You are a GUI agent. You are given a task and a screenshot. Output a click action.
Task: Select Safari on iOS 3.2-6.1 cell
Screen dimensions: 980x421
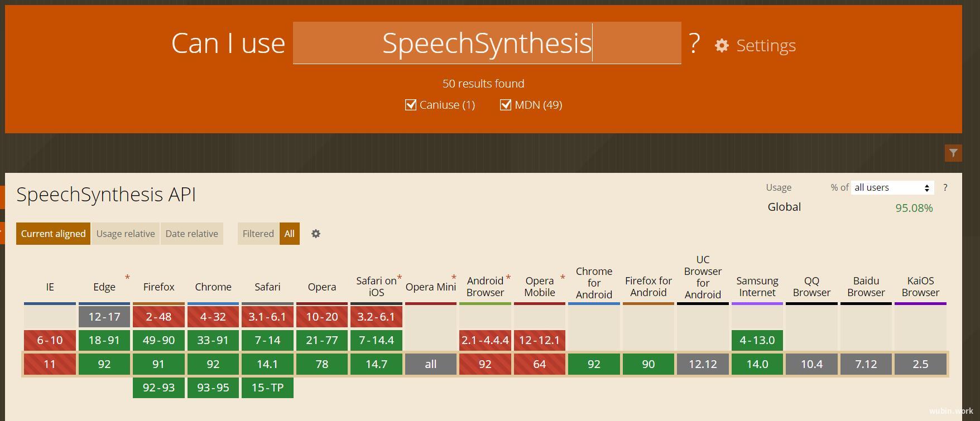click(x=376, y=317)
